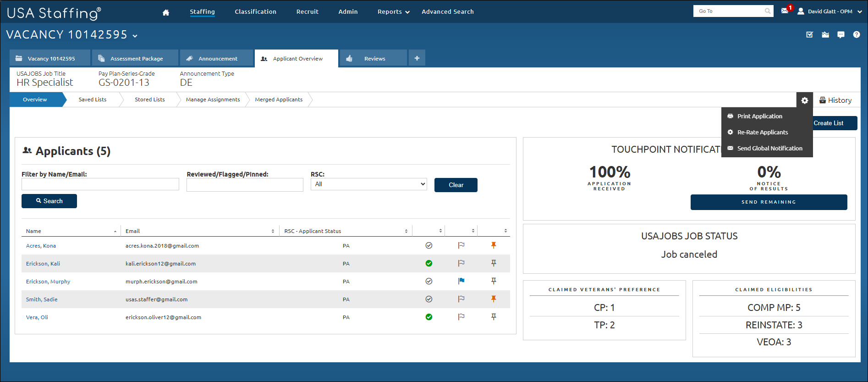
Task: Toggle reviewed checkmark for Acres, Kona
Action: pos(429,246)
